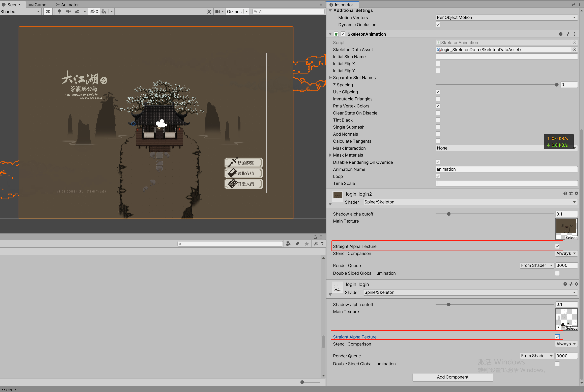584x392 pixels.
Task: Enable Immutable Triangles
Action: [438, 99]
